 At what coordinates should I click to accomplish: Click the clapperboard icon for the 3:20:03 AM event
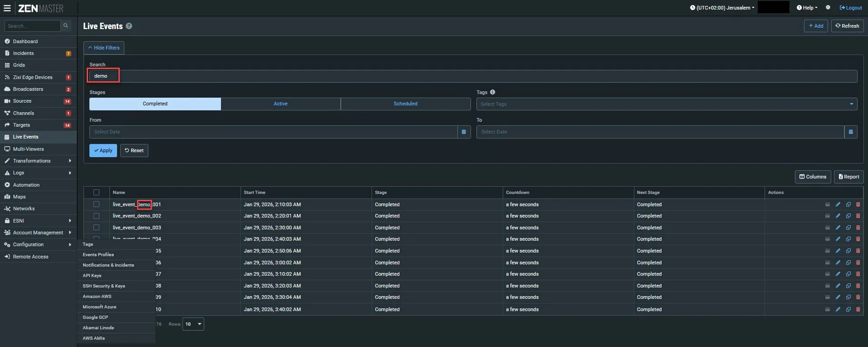tap(827, 286)
